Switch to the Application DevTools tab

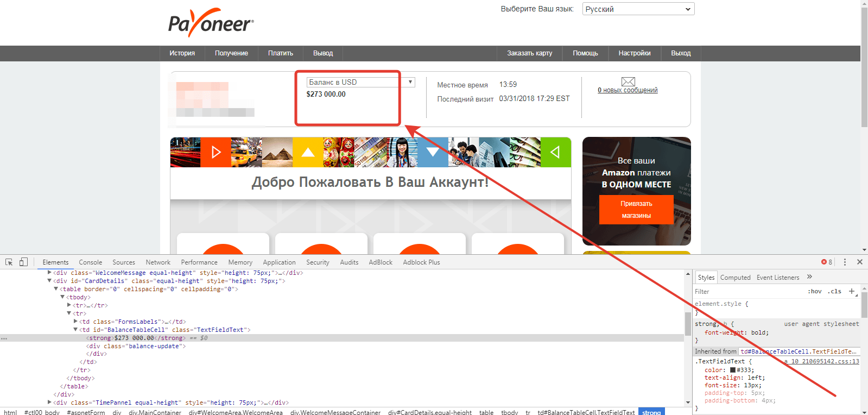[x=279, y=262]
